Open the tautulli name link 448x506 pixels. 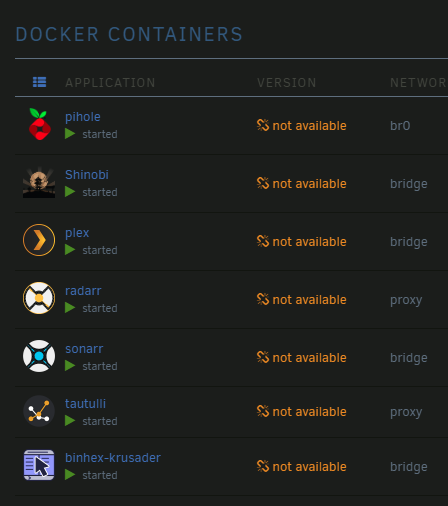[x=85, y=404]
